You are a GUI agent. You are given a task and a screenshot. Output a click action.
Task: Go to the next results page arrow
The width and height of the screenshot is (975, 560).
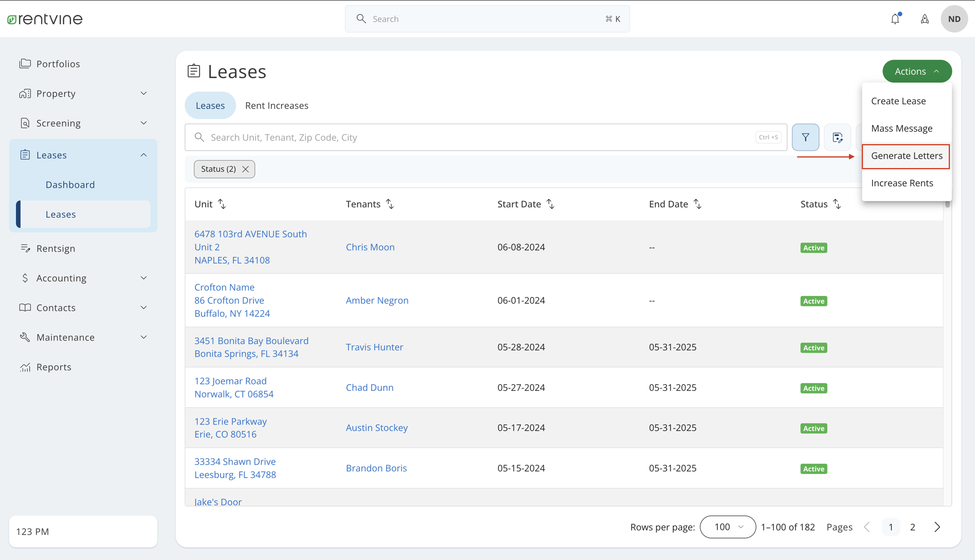pyautogui.click(x=937, y=527)
